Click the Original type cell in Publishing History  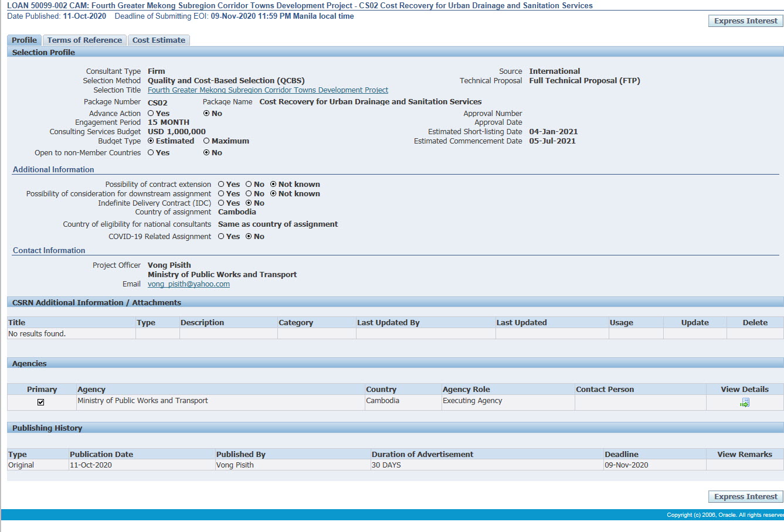pyautogui.click(x=38, y=465)
